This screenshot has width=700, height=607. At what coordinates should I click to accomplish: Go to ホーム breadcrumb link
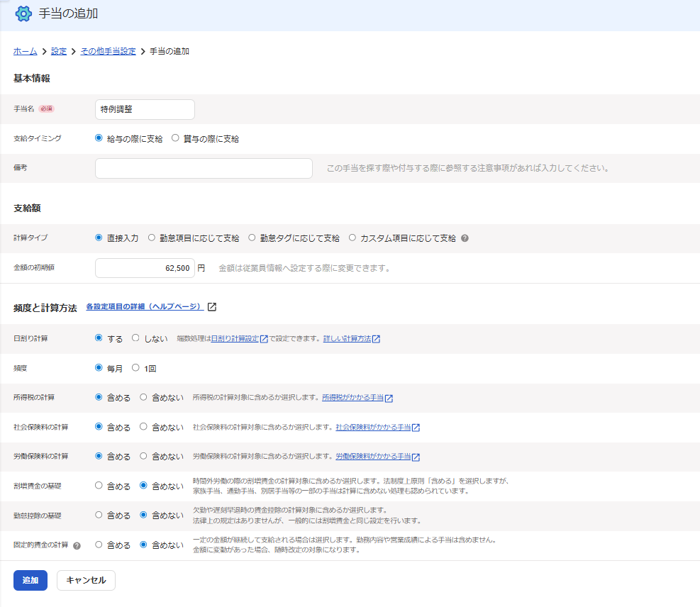25,51
